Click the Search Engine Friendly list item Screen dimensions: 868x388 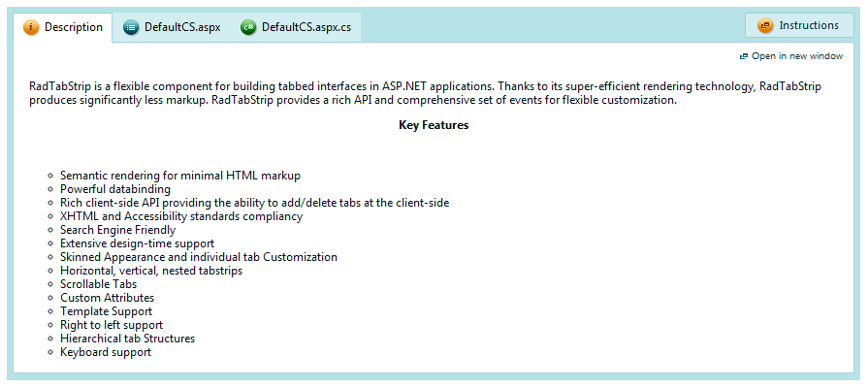[x=117, y=230]
